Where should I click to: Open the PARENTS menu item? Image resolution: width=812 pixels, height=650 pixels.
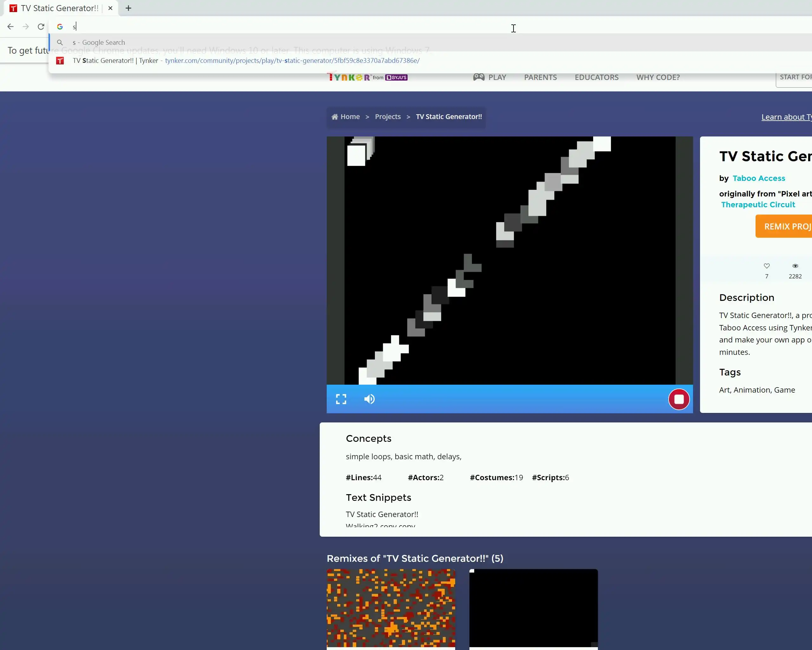(x=540, y=77)
